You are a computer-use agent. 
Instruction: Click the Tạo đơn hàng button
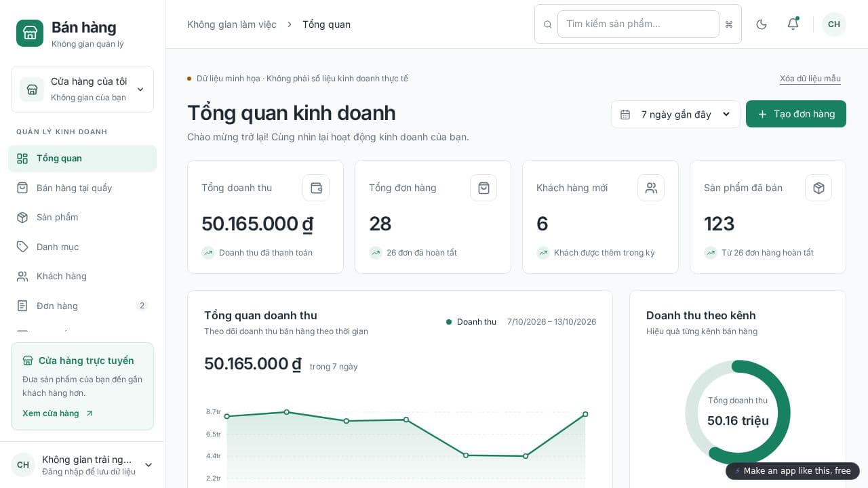point(796,114)
